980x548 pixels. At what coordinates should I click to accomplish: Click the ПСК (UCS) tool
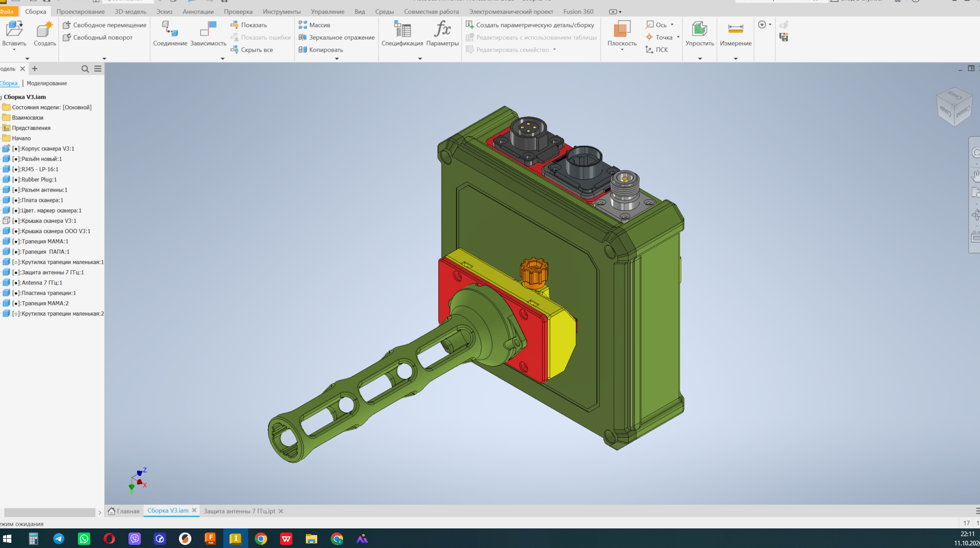(x=657, y=49)
